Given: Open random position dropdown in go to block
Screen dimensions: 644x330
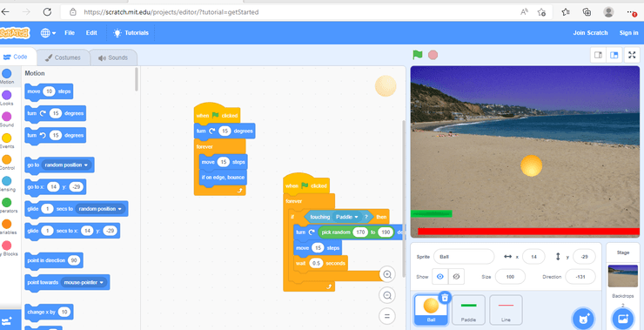Looking at the screenshot, I should [x=66, y=165].
